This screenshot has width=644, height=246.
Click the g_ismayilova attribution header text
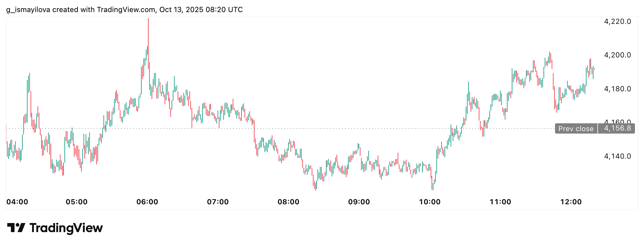pos(124,10)
